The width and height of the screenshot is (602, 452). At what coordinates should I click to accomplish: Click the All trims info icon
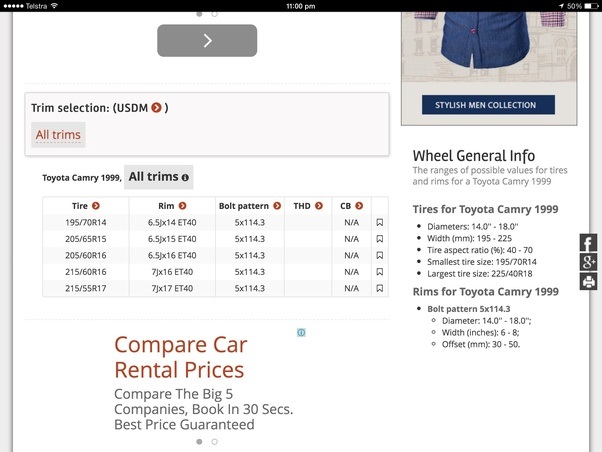pyautogui.click(x=185, y=177)
